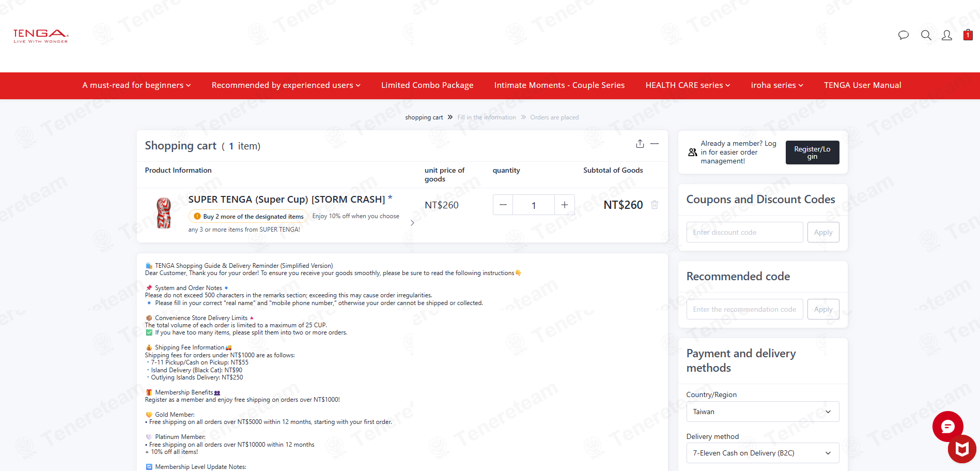Click 'shopping cart' breadcrumb step
Image resolution: width=980 pixels, height=471 pixels.
pyautogui.click(x=424, y=117)
